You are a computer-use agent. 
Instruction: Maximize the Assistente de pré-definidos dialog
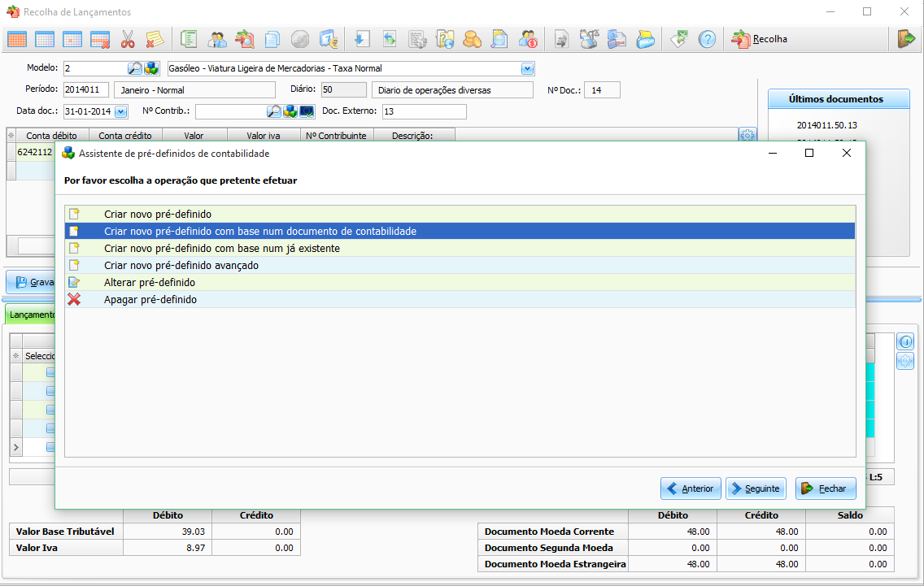pos(809,153)
